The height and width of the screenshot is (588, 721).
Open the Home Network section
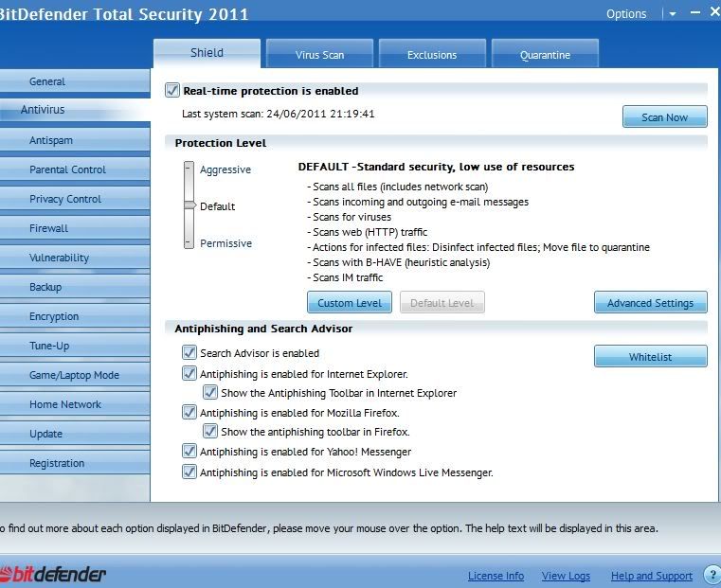tap(75, 404)
